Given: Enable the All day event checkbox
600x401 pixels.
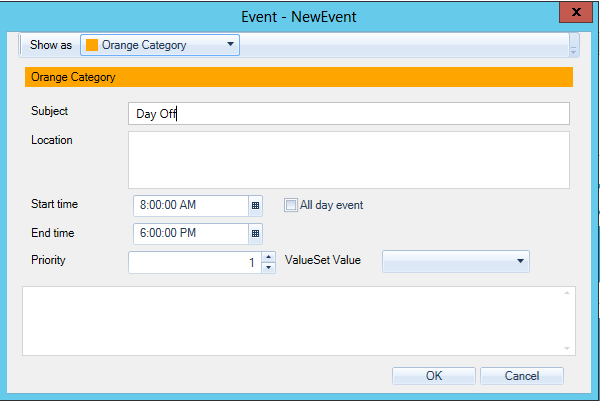Looking at the screenshot, I should pyautogui.click(x=291, y=205).
